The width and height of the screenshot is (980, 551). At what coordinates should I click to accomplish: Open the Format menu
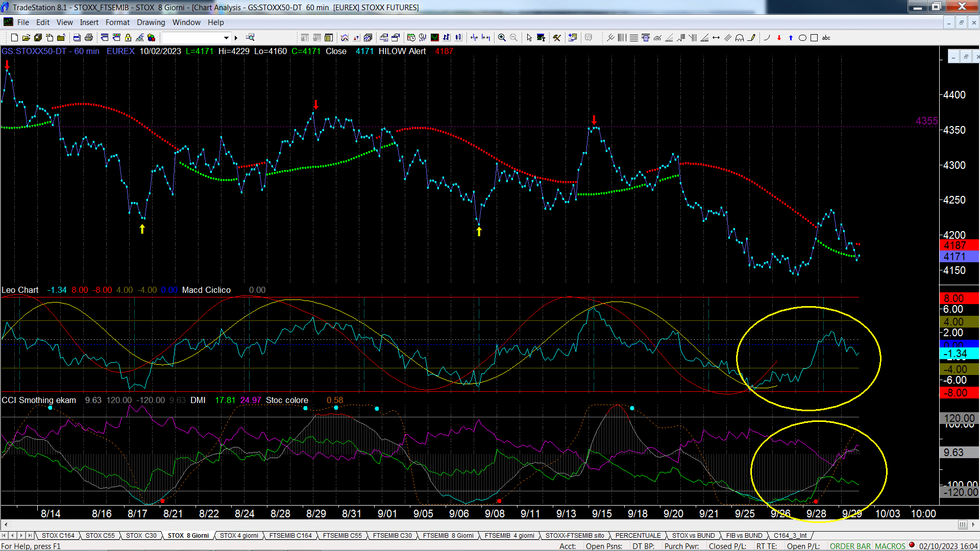point(117,22)
